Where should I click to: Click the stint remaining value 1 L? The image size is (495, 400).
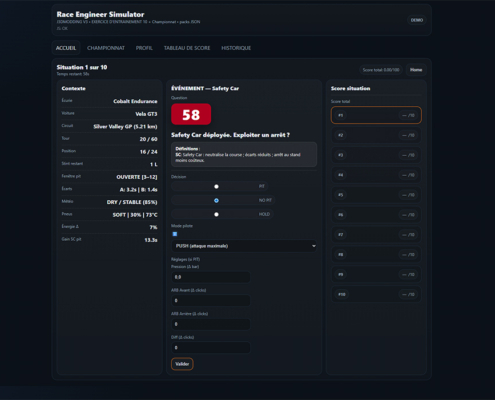[x=153, y=164]
